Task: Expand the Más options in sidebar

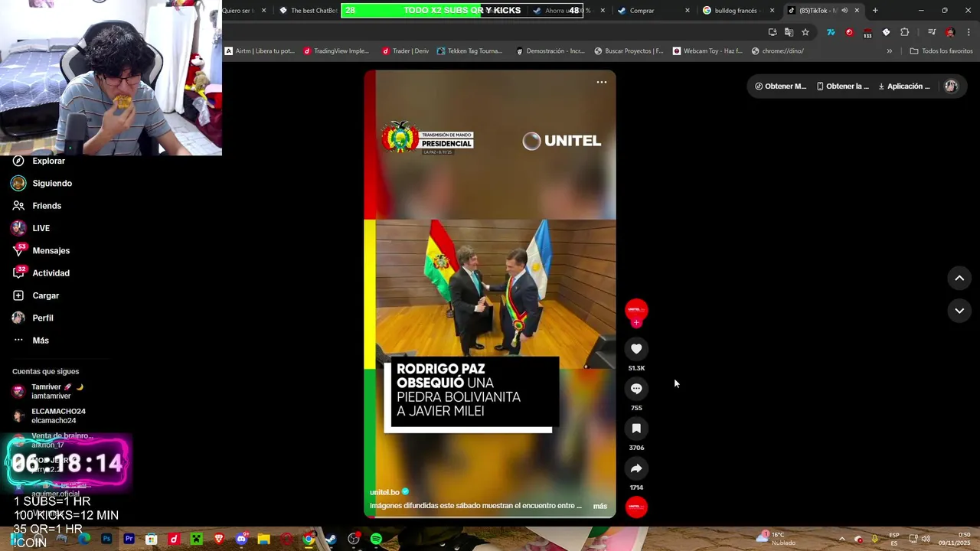Action: (31, 341)
